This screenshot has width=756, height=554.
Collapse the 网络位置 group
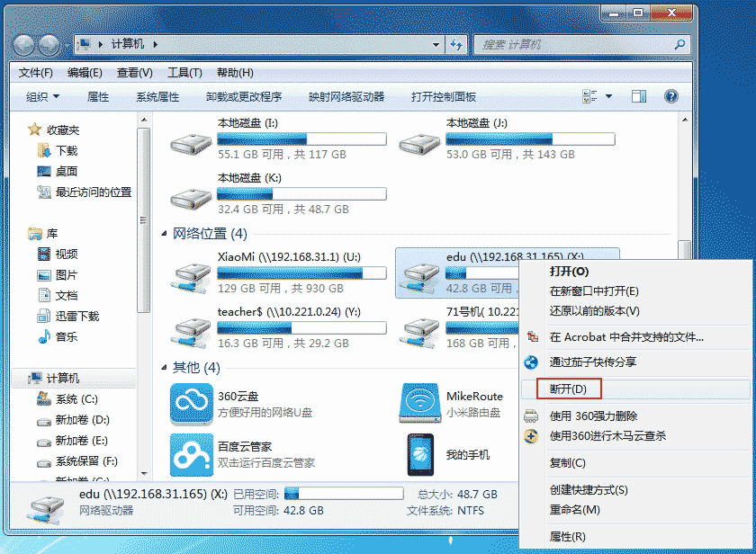[x=165, y=234]
